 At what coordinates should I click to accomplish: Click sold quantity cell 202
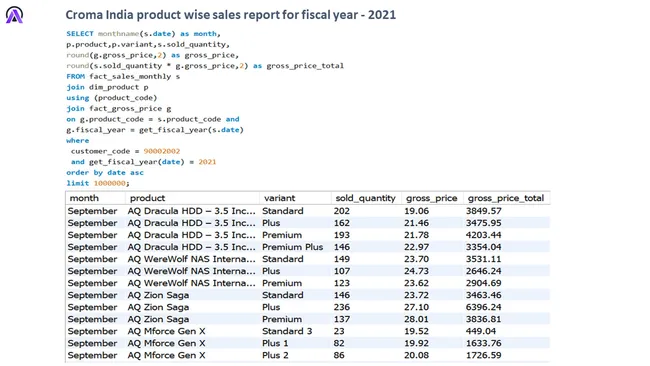pos(342,211)
